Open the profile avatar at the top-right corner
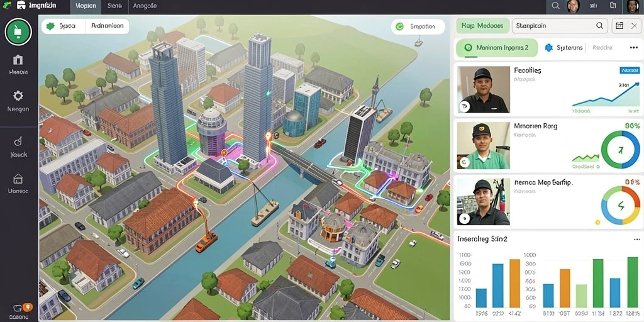Viewport: 644px width, 322px height. click(633, 6)
